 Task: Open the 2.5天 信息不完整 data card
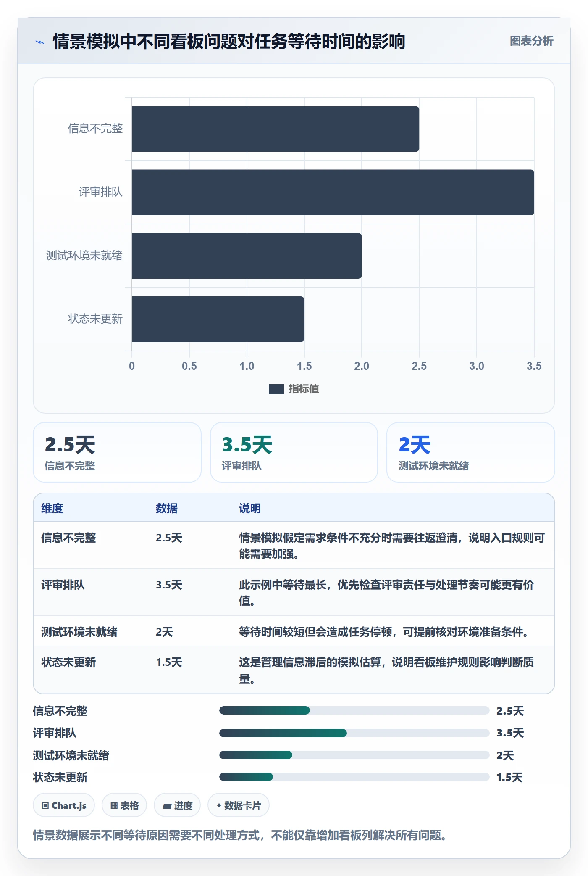click(x=117, y=452)
